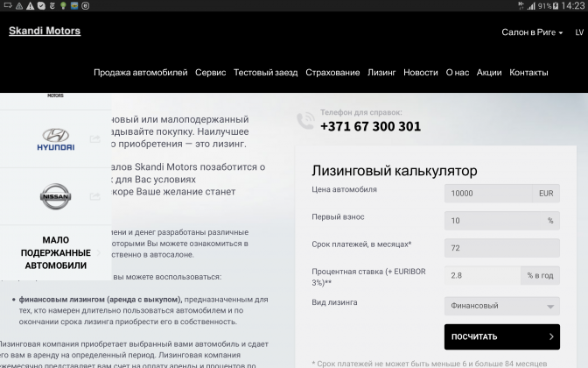Tap the warning triangle status icon

[x=31, y=5]
